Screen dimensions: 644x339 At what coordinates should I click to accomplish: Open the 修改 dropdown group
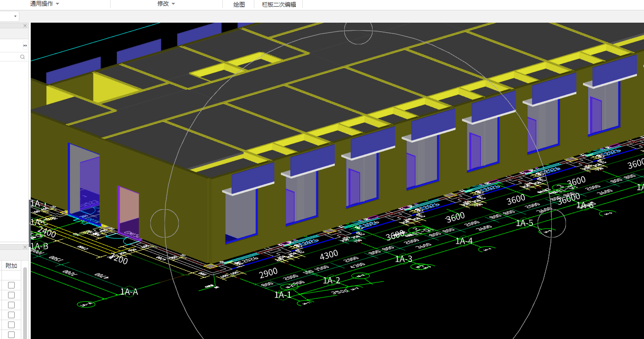[x=166, y=4]
